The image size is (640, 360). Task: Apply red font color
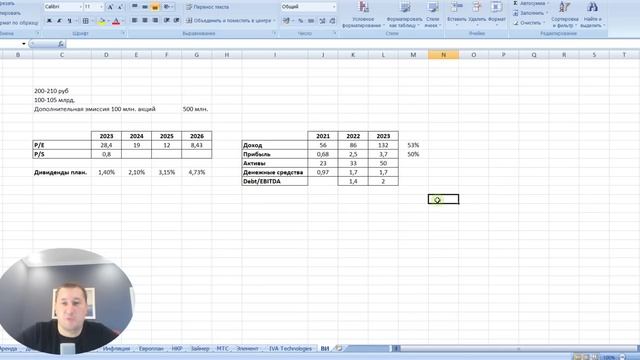[x=116, y=20]
